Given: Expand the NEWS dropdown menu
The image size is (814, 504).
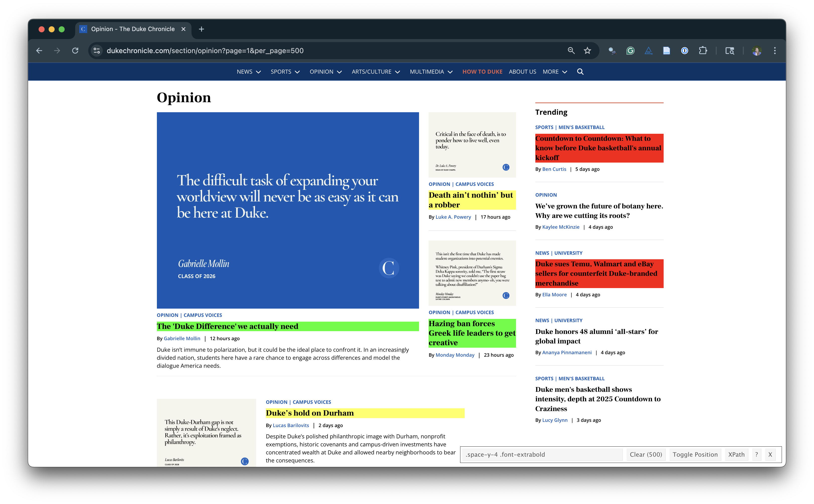Looking at the screenshot, I should tap(248, 72).
